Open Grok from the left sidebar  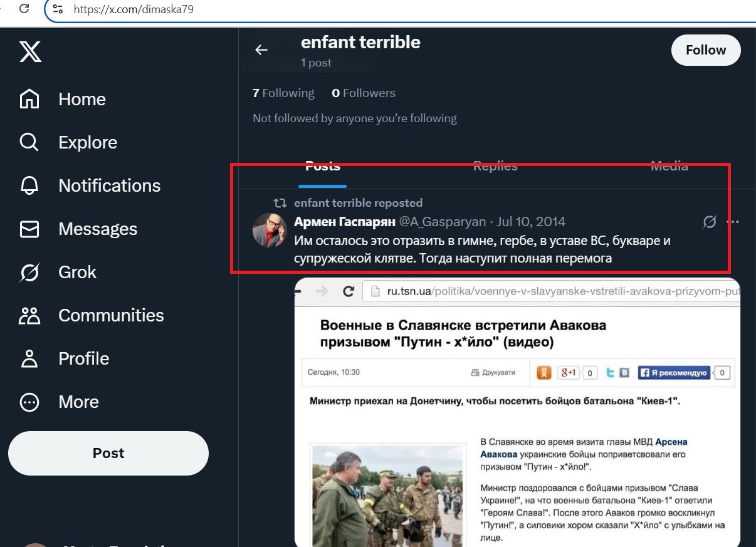[x=58, y=272]
